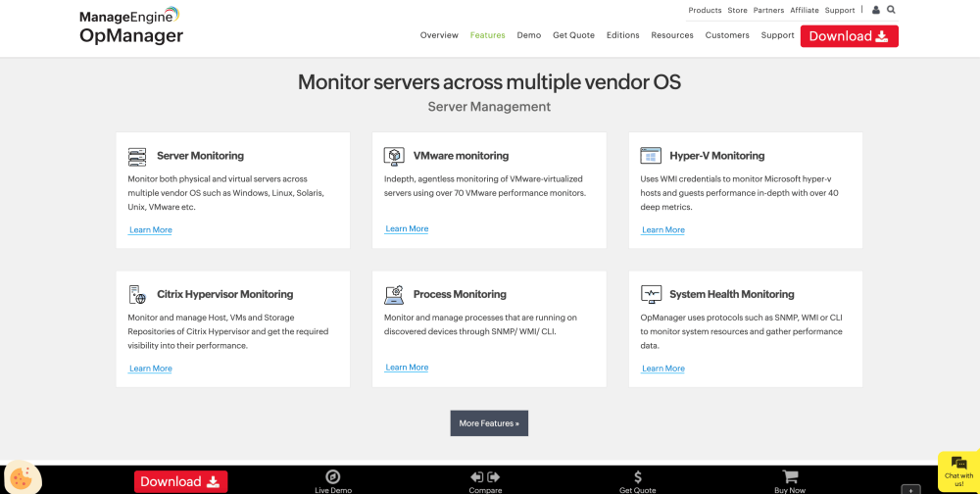Screen dimensions: 980x494
Task: Click the Server Management subheading
Action: click(489, 107)
